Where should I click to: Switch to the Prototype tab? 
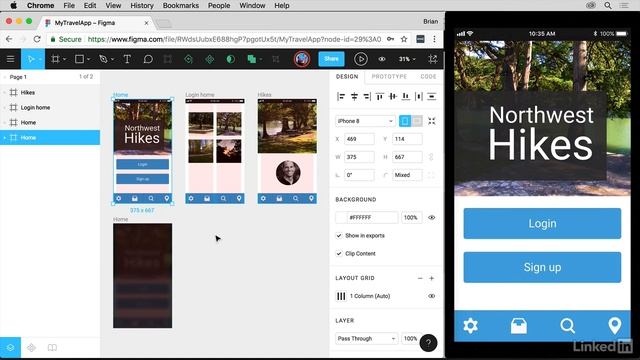[x=389, y=76]
